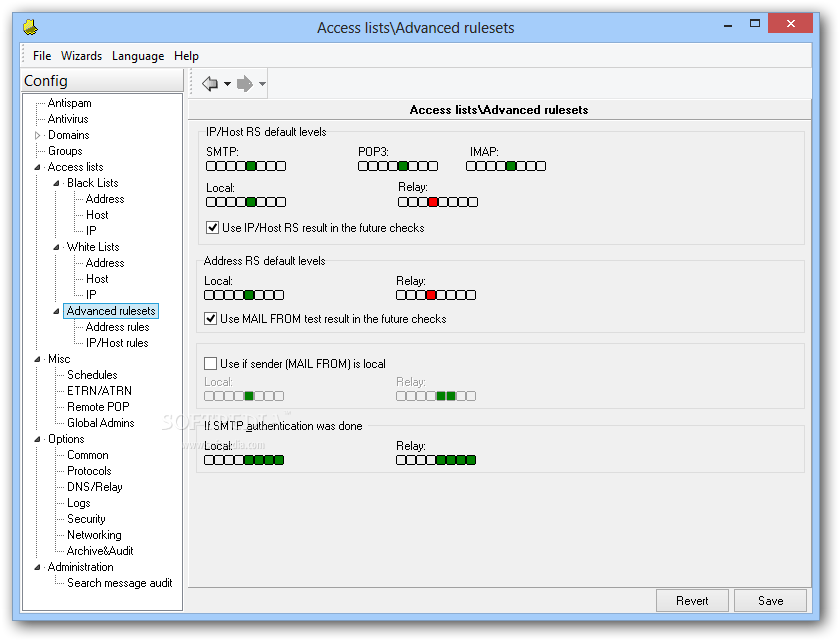The width and height of the screenshot is (840, 641).
Task: Open Logs options
Action: pyautogui.click(x=79, y=503)
